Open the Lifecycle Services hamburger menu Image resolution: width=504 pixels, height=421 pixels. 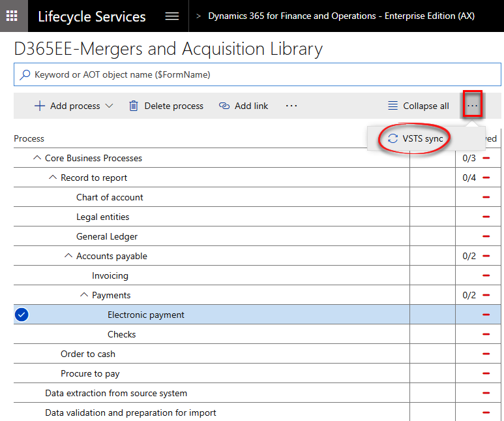coord(172,16)
